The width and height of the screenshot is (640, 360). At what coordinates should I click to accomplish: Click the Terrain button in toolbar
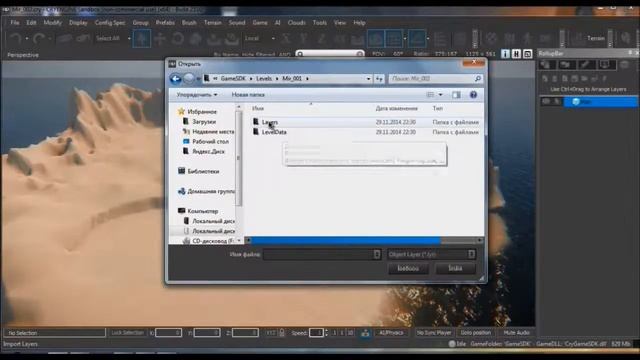point(596,38)
